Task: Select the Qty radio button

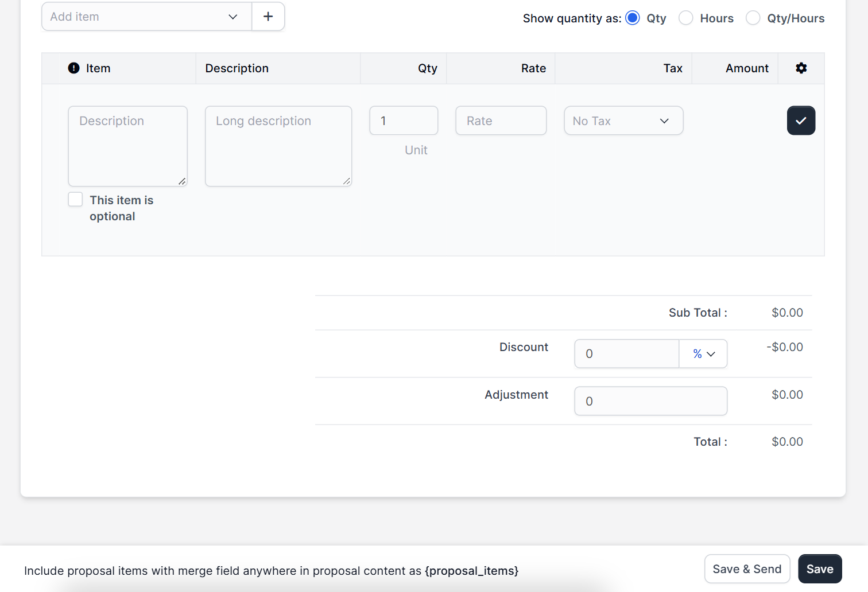Action: pos(633,18)
